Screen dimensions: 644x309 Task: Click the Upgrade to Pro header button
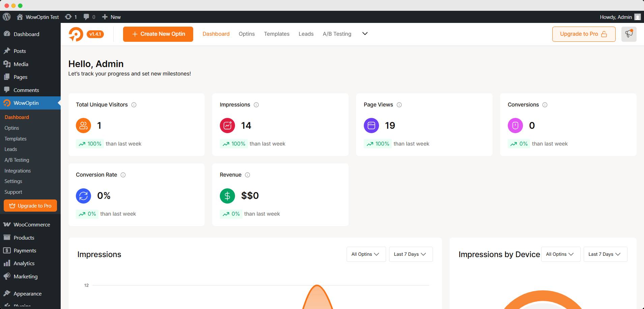click(x=584, y=34)
